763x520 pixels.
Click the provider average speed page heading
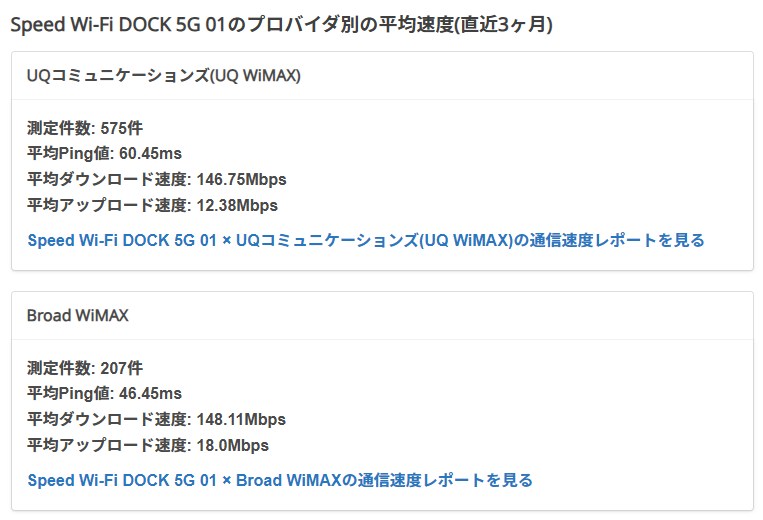tap(281, 25)
